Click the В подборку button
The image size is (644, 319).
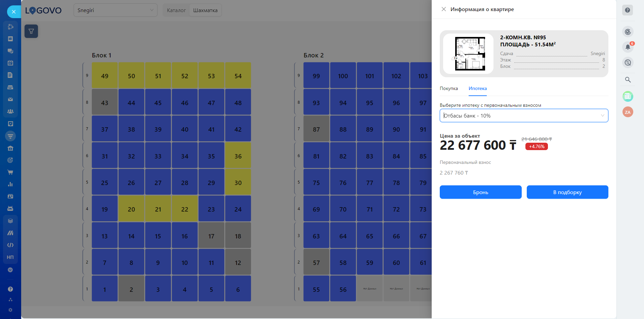pos(567,192)
